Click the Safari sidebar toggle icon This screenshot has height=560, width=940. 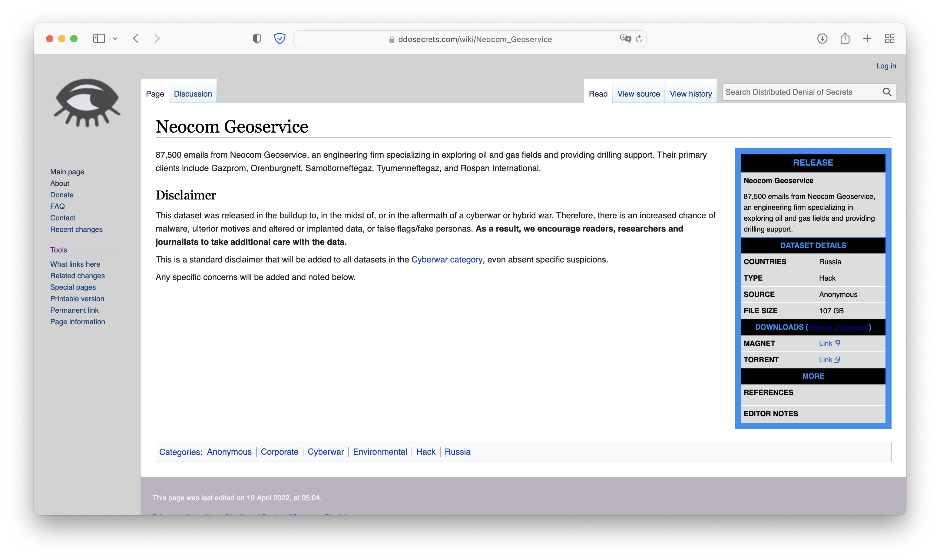point(99,38)
